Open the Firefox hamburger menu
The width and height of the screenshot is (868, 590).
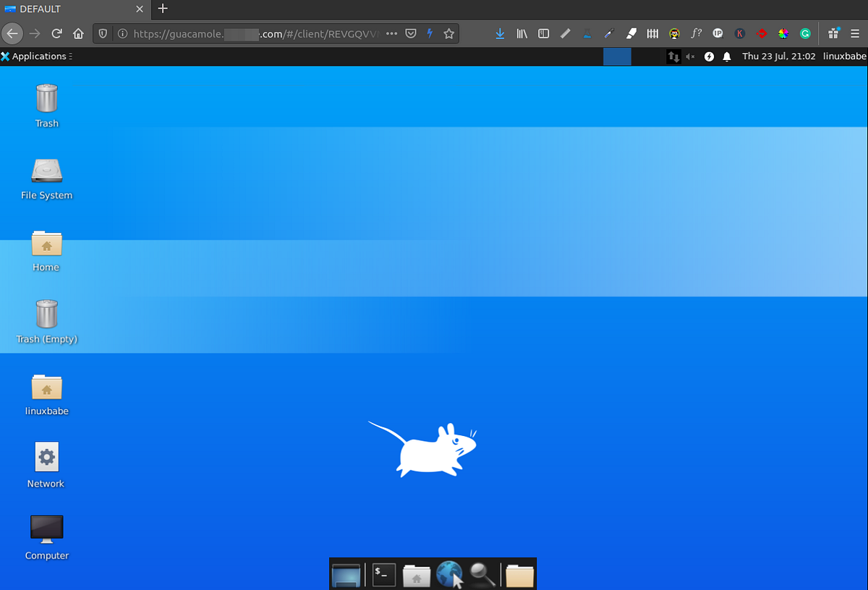(856, 33)
